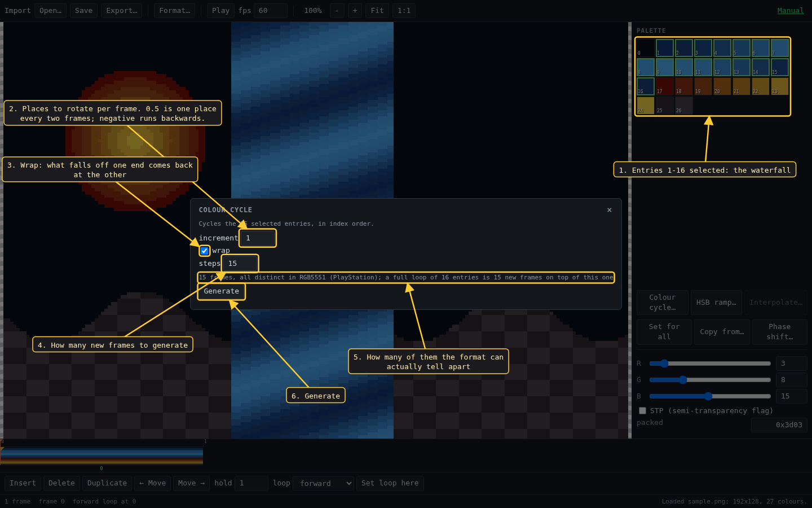Adjust the R channel slider
This screenshot has height=508, width=812.
[710, 364]
